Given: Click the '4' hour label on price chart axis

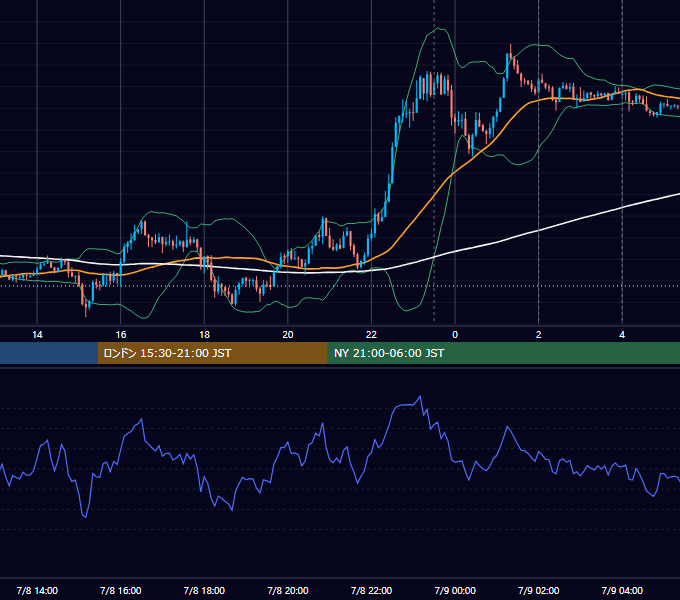Looking at the screenshot, I should coord(622,335).
